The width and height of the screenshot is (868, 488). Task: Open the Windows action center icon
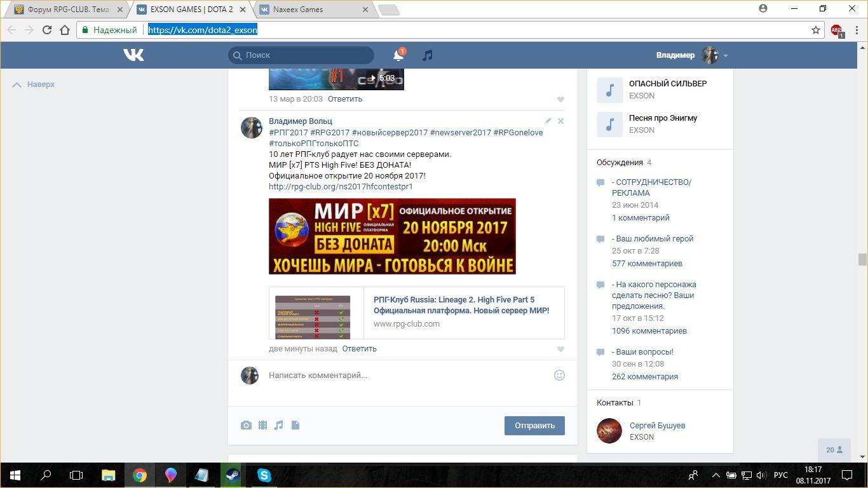[847, 475]
